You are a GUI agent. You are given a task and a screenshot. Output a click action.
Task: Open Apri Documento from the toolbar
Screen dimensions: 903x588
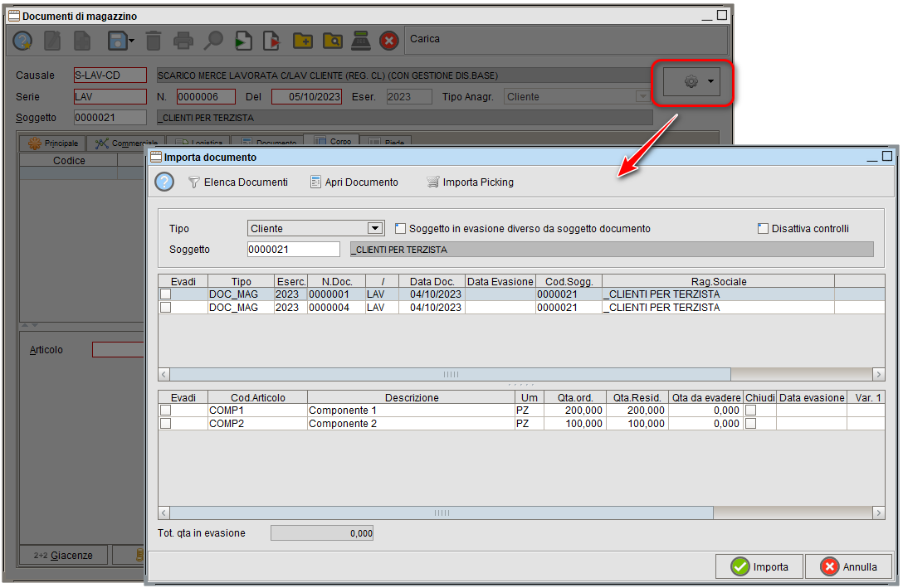click(x=315, y=182)
